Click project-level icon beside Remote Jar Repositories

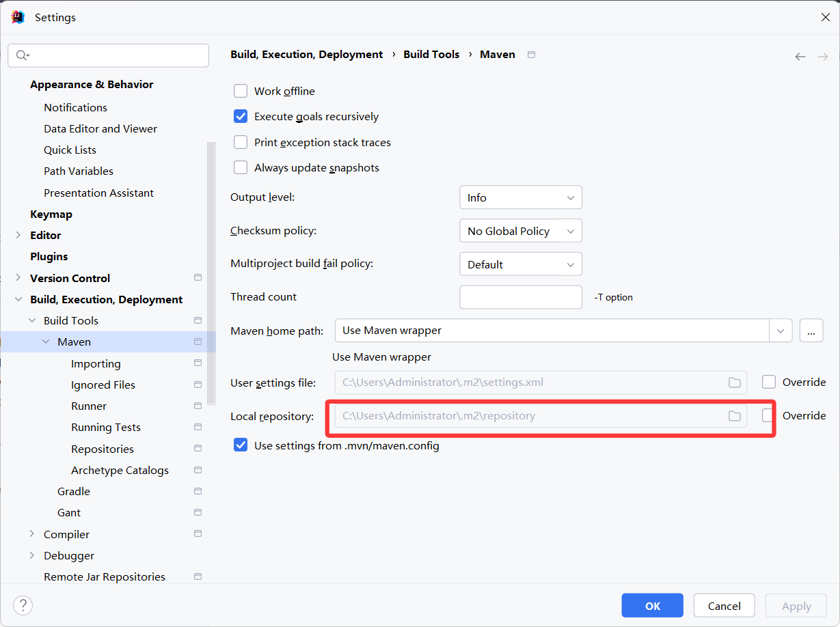(198, 576)
